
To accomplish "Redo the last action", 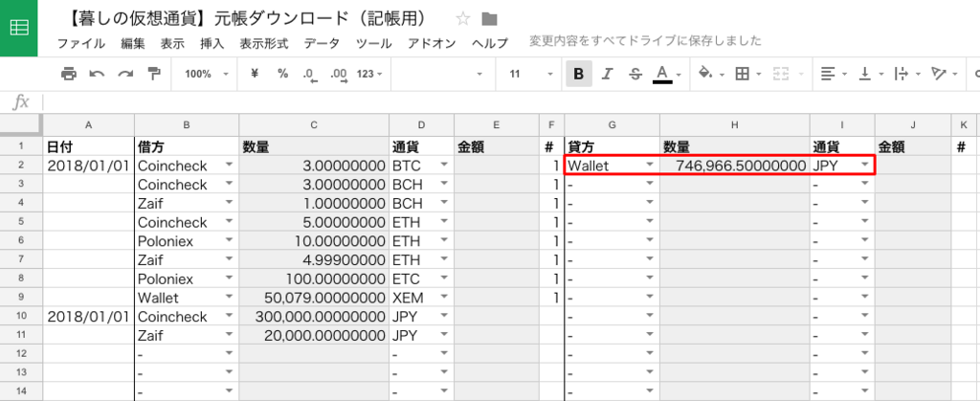I will pos(125,74).
